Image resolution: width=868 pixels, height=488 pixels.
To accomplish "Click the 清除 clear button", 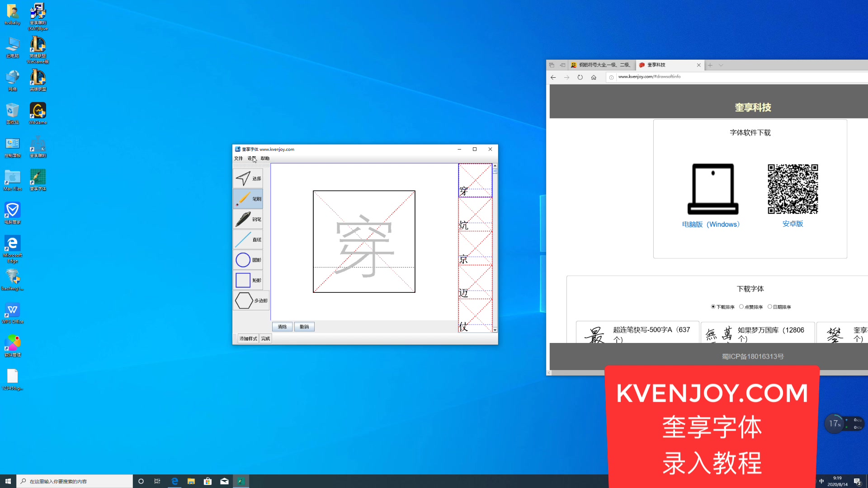I will 282,327.
